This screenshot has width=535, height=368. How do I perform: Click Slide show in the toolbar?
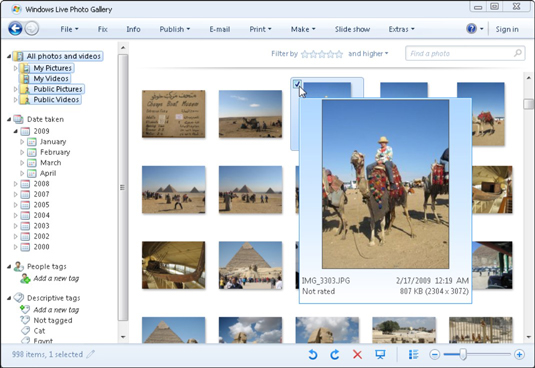[x=352, y=29]
